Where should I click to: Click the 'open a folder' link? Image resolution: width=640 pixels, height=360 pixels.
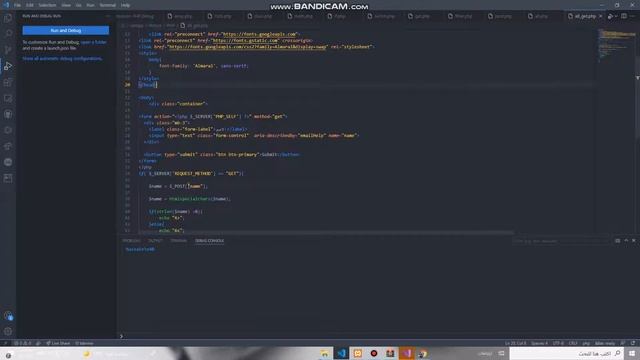click(93, 42)
